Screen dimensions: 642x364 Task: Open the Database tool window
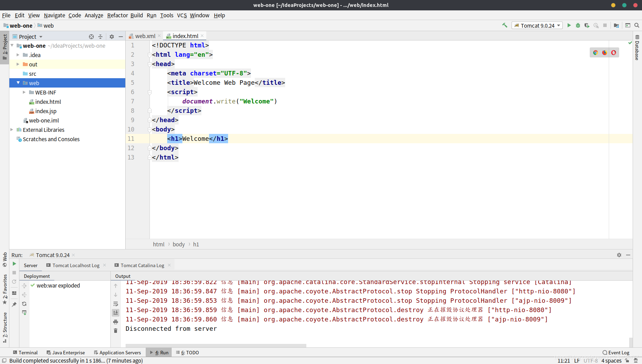pos(637,47)
